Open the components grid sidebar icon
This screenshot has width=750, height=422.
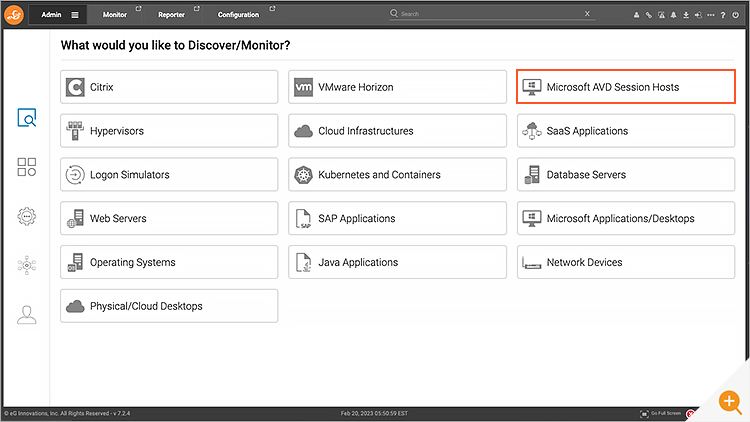[x=27, y=167]
